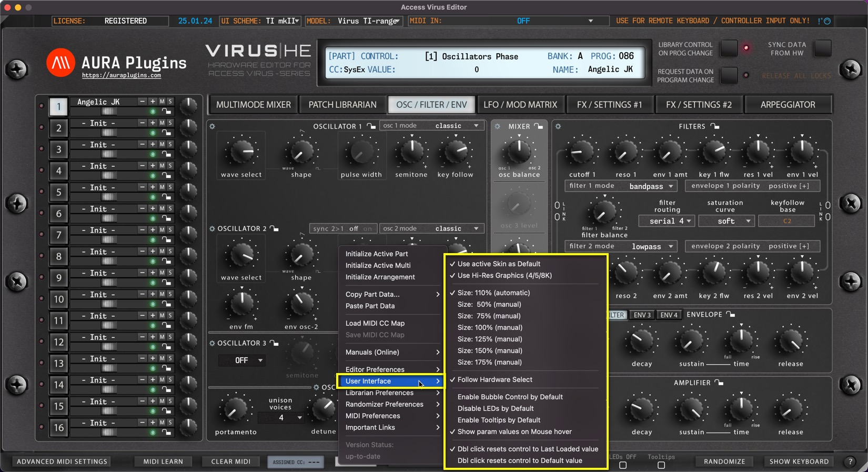Enable Use Hi-Res Graphics menu option
The height and width of the screenshot is (472, 868).
point(505,275)
